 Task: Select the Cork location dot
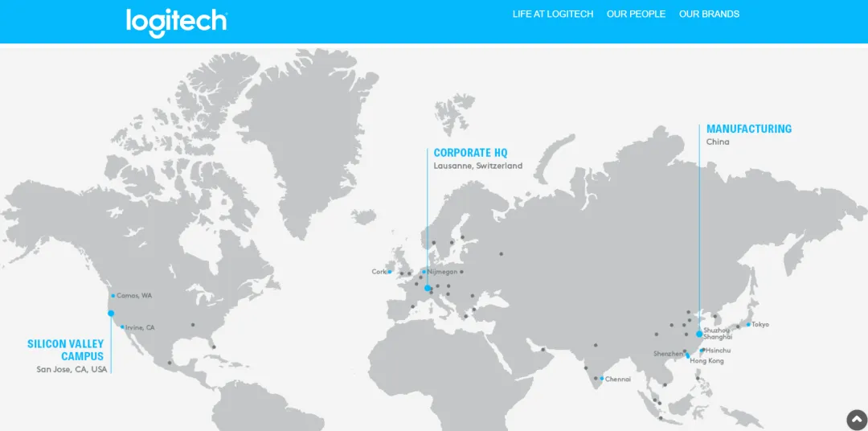tap(390, 272)
